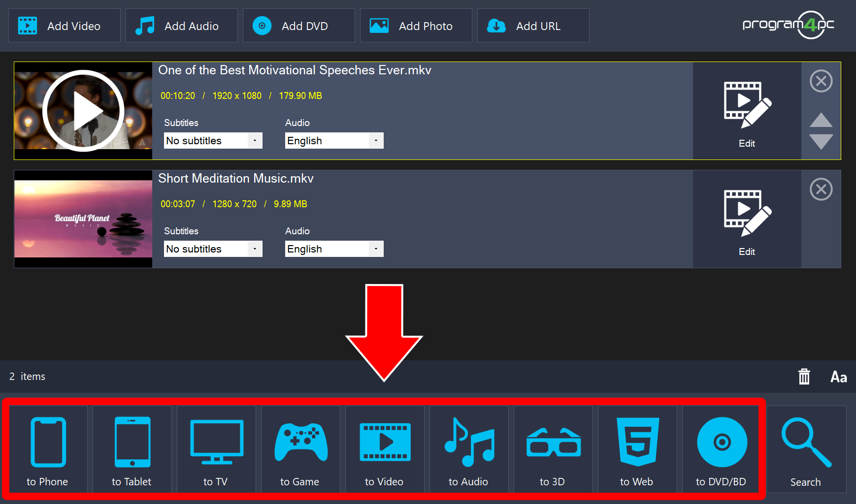Click the Aa font size icon
Image resolution: width=856 pixels, height=504 pixels.
[x=839, y=377]
